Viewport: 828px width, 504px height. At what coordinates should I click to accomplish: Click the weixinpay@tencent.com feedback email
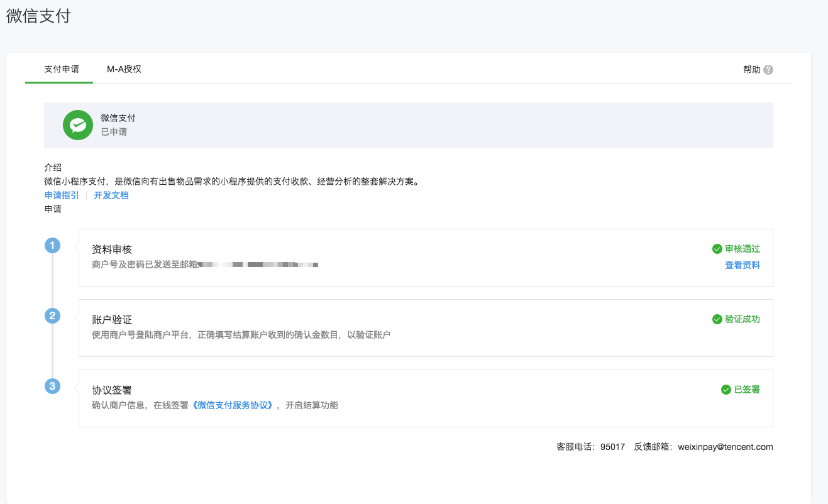tap(726, 447)
